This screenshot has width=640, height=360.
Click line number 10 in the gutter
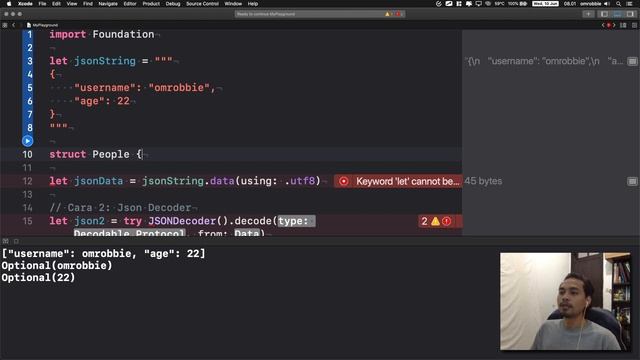click(x=27, y=154)
